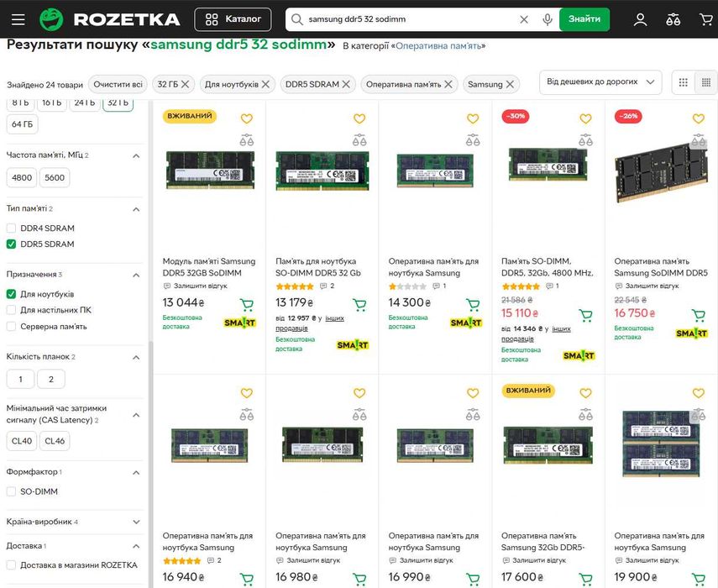718x588 pixels.
Task: Remove the 32 ГБ filter chip
Action: point(185,84)
